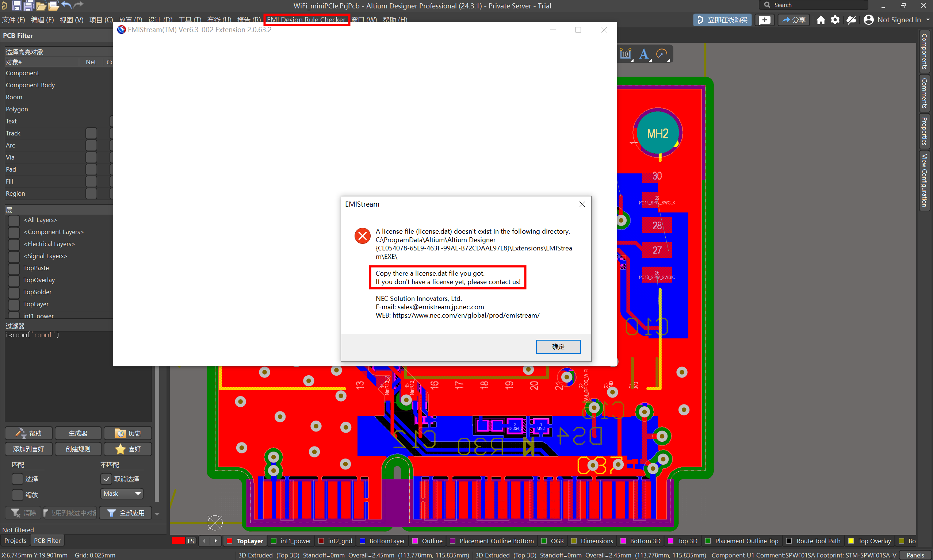Open the Mask dropdown

122,494
